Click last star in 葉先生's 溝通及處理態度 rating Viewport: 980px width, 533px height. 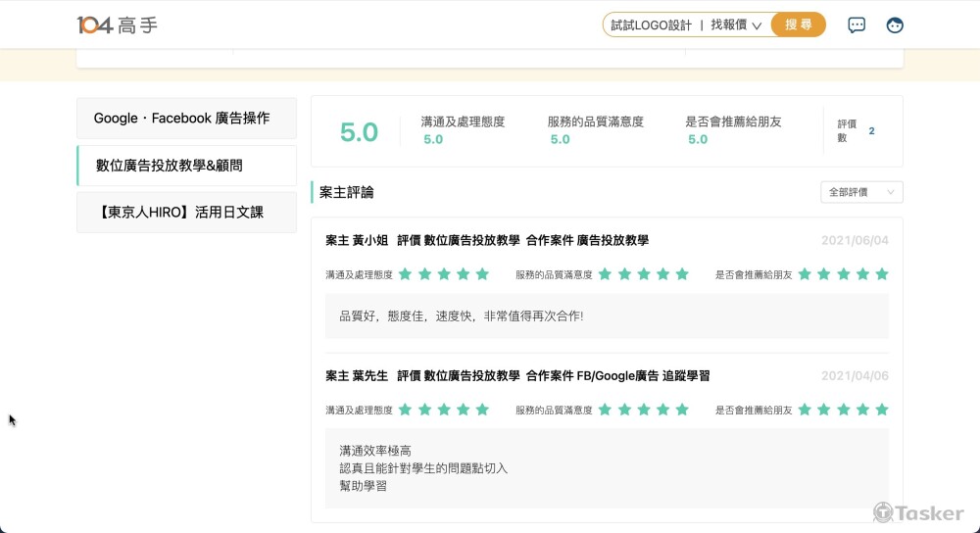click(481, 410)
